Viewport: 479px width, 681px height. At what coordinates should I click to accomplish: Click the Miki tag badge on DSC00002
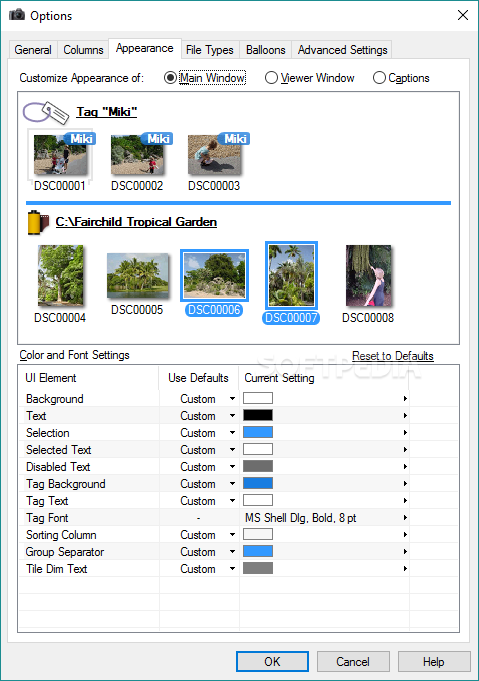point(157,139)
